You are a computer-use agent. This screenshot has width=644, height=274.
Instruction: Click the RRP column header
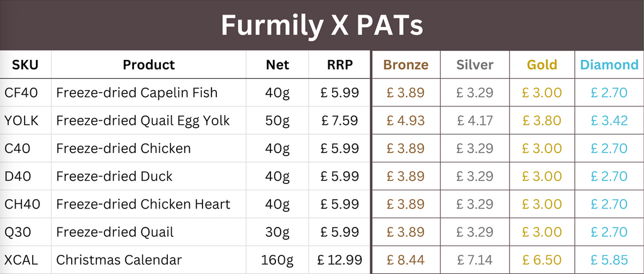[x=340, y=65]
